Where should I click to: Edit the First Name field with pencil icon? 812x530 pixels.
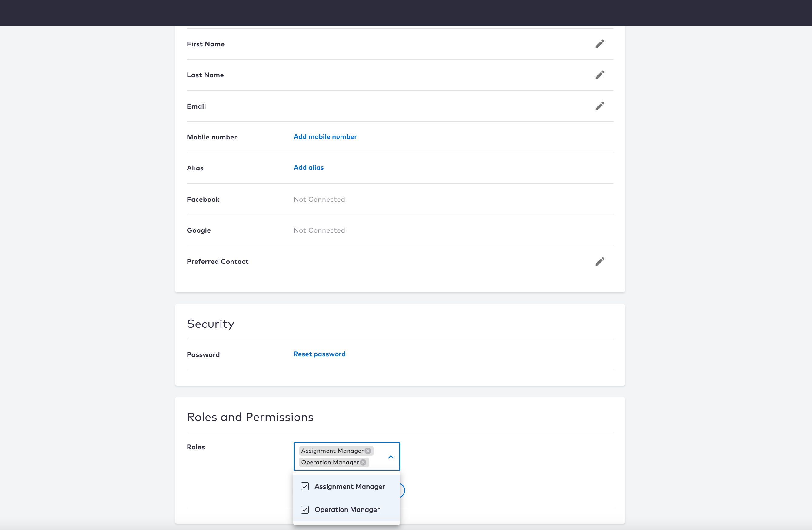point(599,44)
